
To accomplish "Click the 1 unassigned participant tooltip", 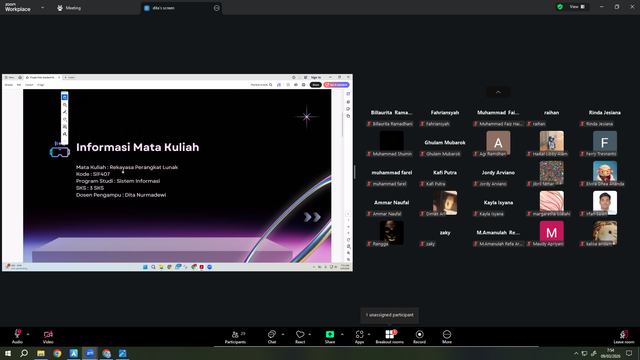I will click(389, 315).
